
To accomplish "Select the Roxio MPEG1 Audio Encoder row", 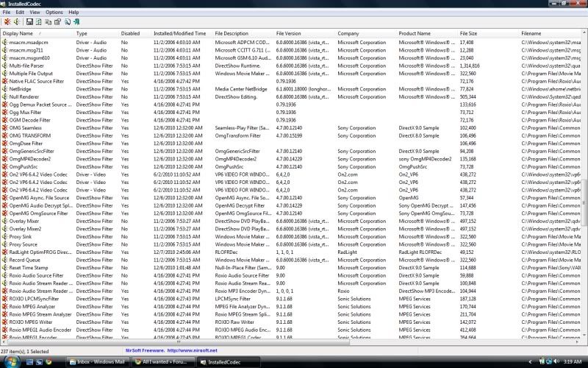I will (291, 330).
